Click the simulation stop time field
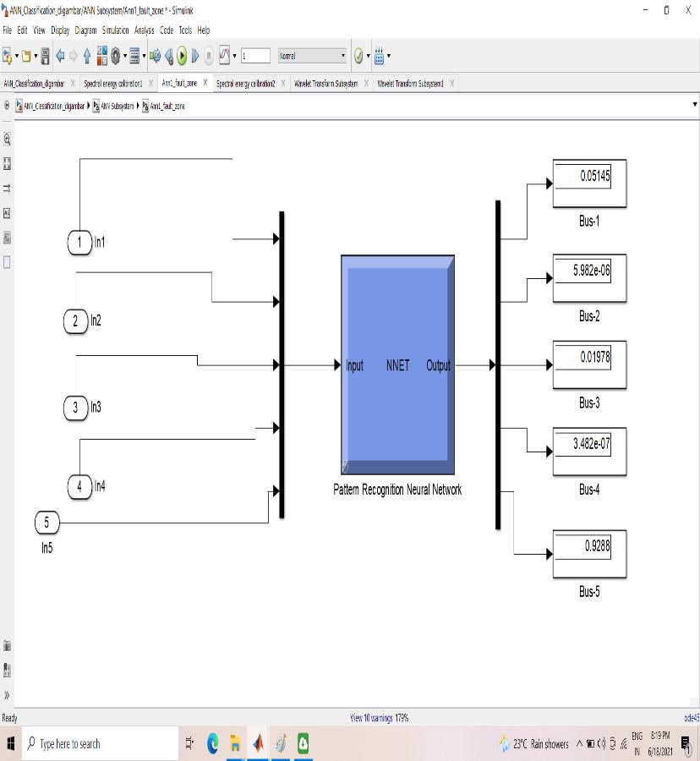The height and width of the screenshot is (761, 700). [x=255, y=56]
